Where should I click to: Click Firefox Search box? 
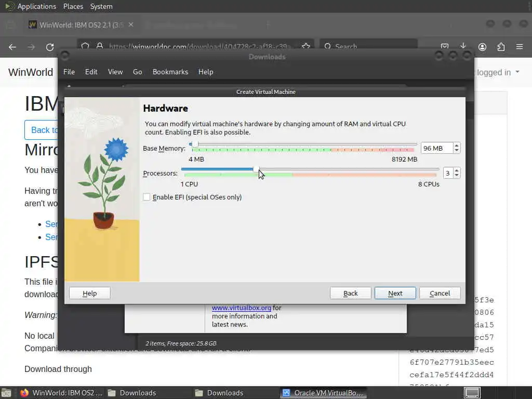point(369,46)
